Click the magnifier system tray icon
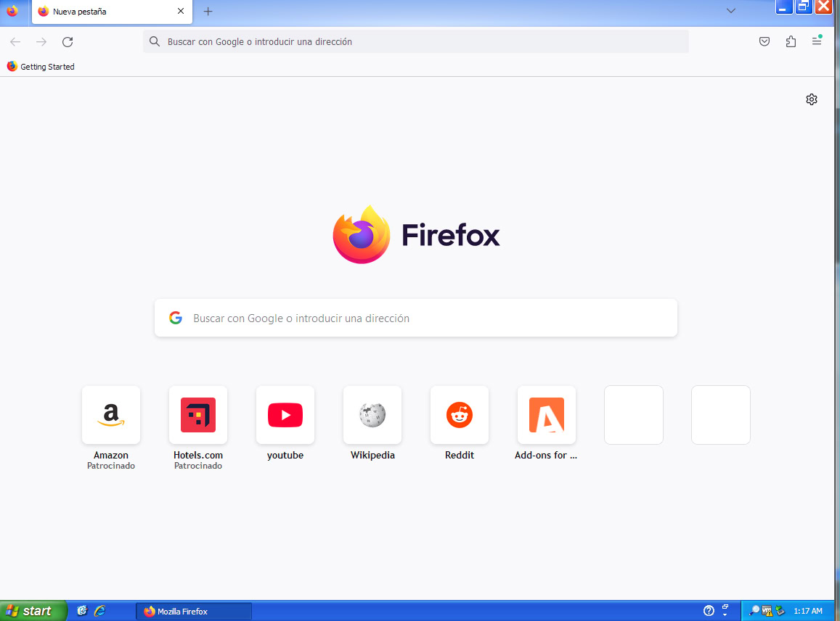 coord(754,611)
